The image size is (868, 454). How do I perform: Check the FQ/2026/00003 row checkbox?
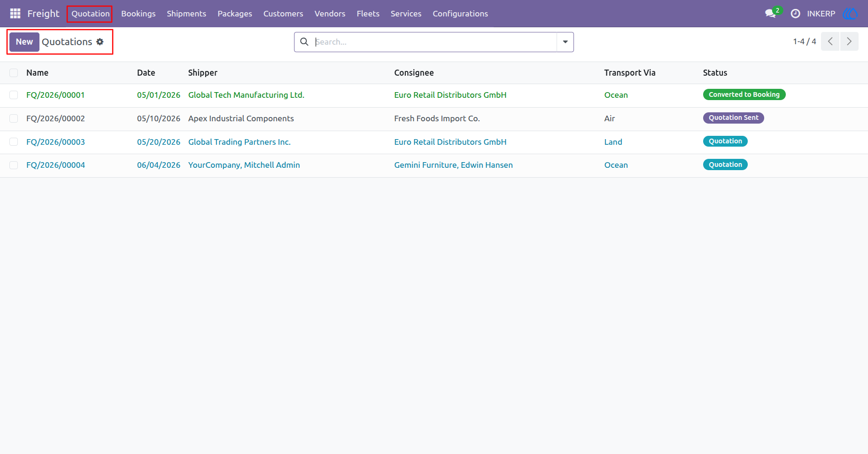[14, 142]
